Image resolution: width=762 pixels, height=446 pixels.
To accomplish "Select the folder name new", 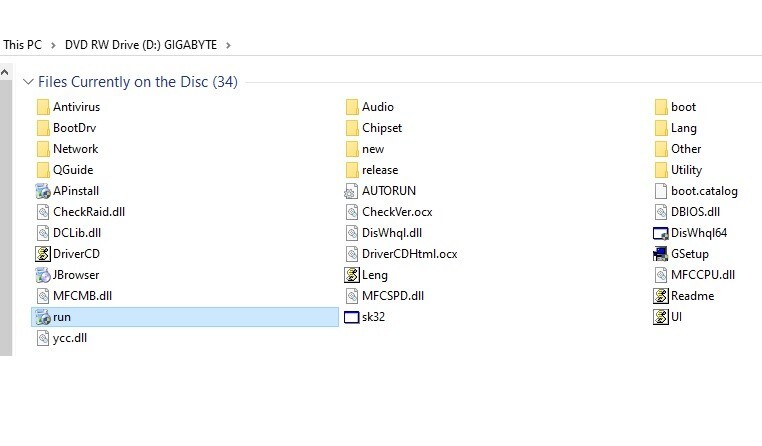I will click(373, 149).
